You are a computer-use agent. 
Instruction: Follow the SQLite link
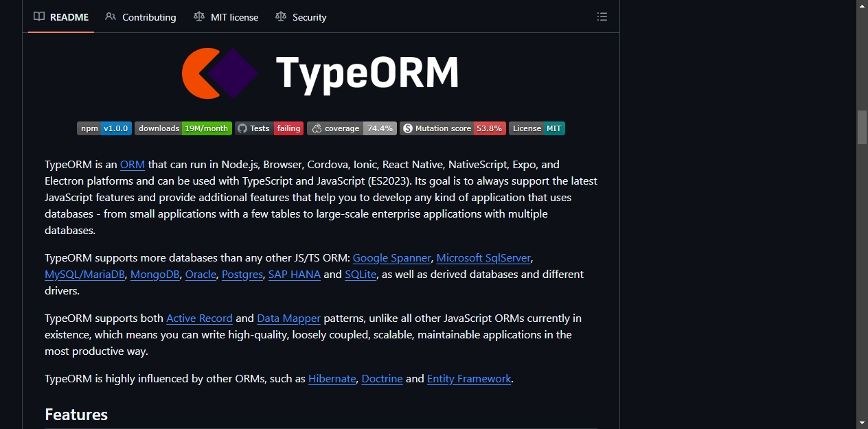361,275
